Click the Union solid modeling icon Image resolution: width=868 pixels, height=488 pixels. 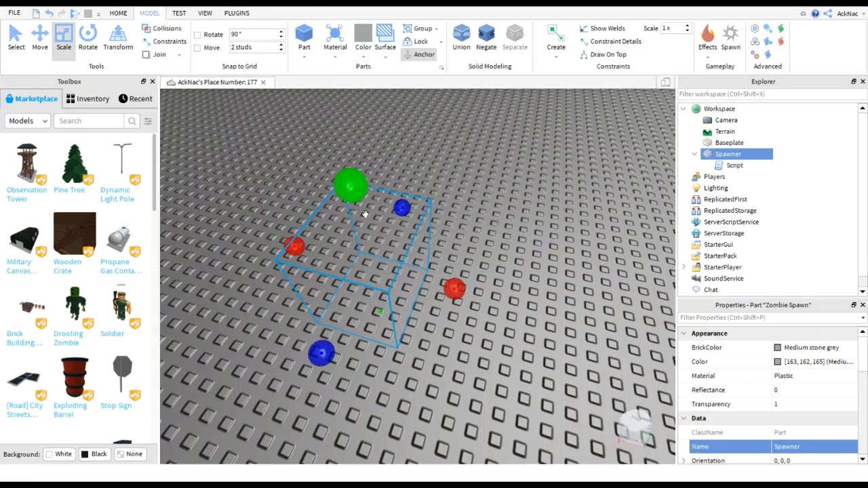(x=461, y=38)
